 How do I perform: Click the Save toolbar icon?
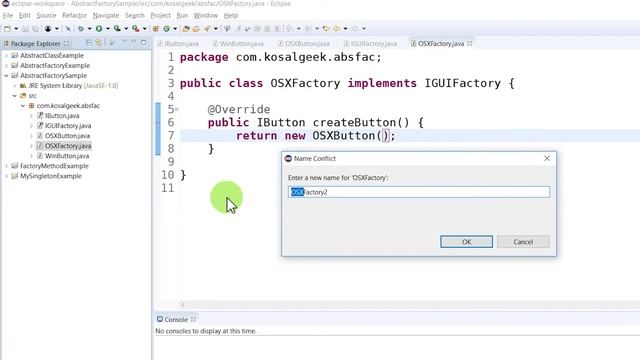tap(25, 29)
